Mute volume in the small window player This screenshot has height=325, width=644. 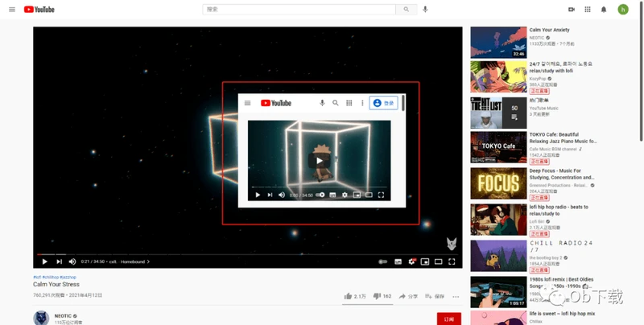tap(282, 195)
